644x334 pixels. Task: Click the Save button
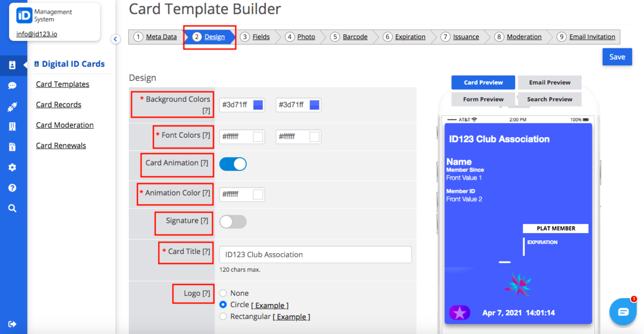(x=617, y=56)
